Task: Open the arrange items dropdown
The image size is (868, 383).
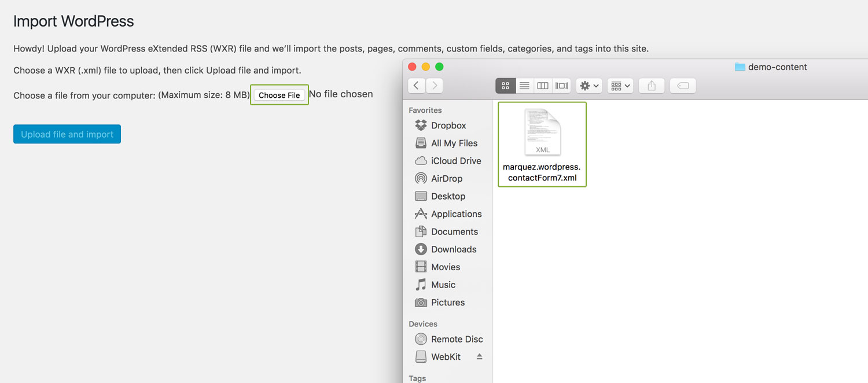Action: (x=620, y=86)
